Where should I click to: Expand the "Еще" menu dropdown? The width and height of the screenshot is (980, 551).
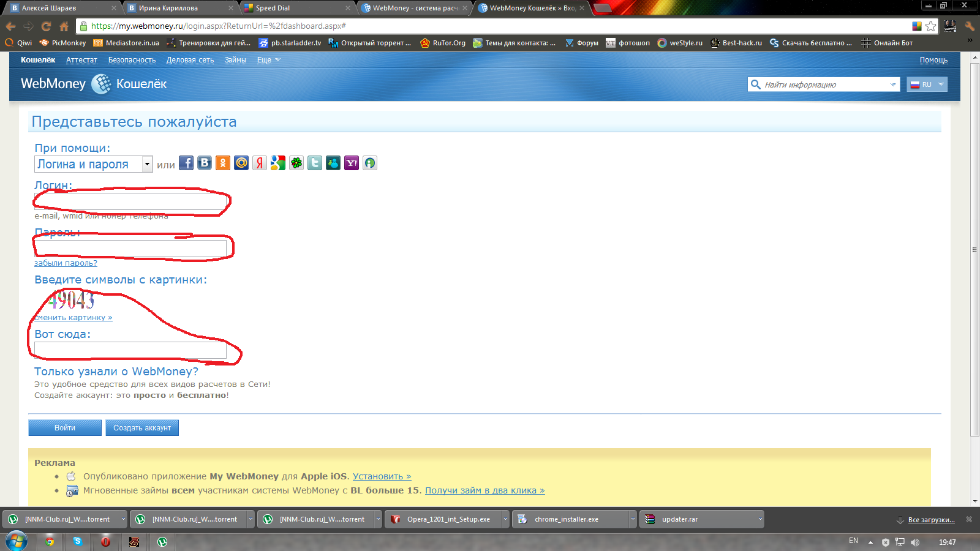(x=268, y=60)
